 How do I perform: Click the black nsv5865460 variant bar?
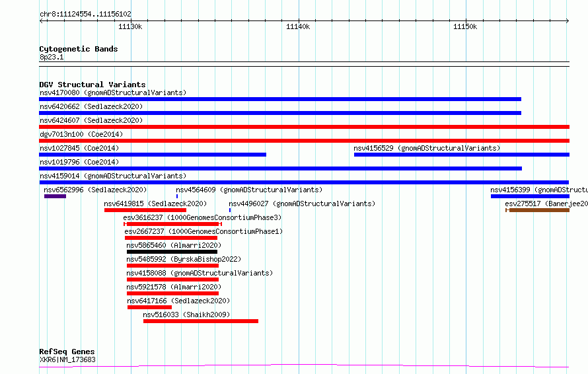coord(172,252)
